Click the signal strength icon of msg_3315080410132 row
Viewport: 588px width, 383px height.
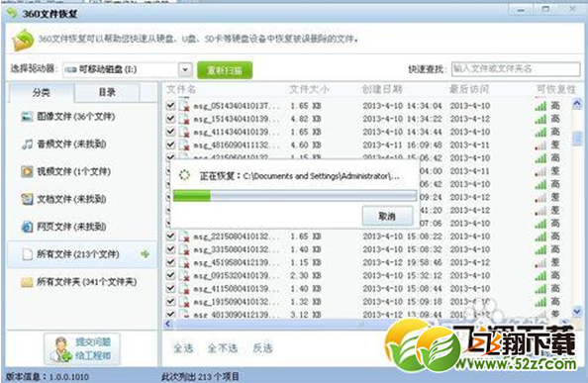[x=540, y=250]
